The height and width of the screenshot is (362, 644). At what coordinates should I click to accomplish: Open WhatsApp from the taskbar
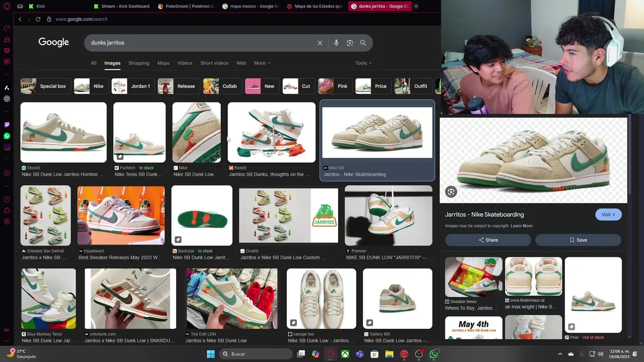[434, 354]
